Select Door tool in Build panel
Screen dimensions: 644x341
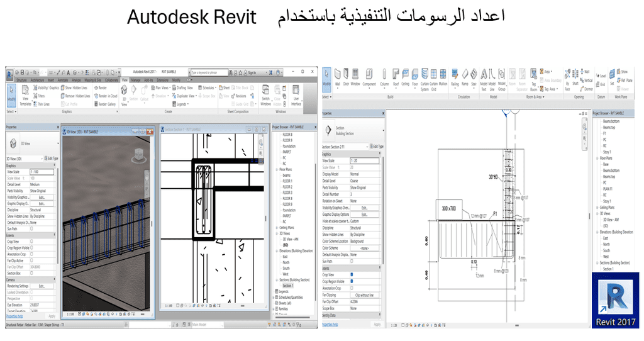click(346, 77)
